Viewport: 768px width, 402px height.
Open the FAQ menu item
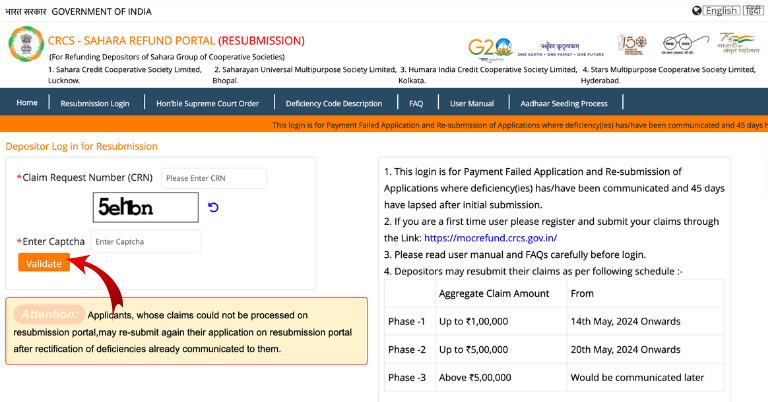[416, 103]
